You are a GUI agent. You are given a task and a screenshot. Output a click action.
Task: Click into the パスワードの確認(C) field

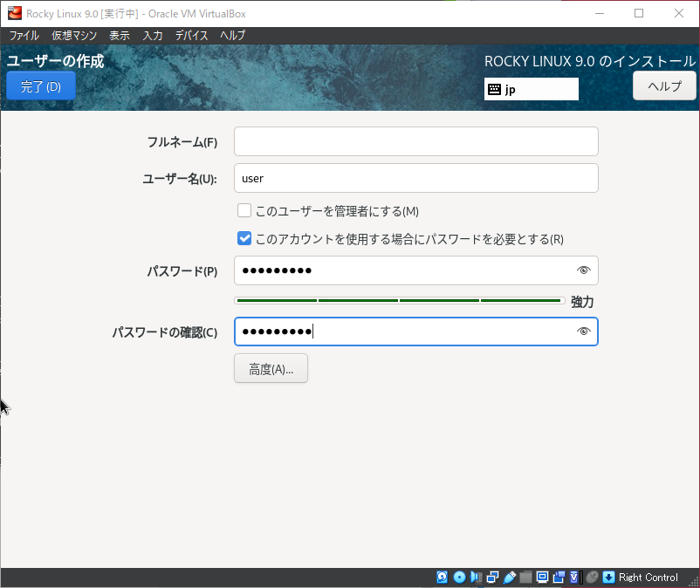click(x=416, y=332)
